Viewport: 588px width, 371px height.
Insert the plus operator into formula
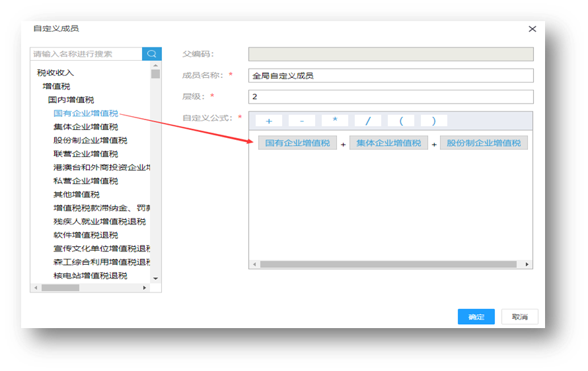pos(269,121)
